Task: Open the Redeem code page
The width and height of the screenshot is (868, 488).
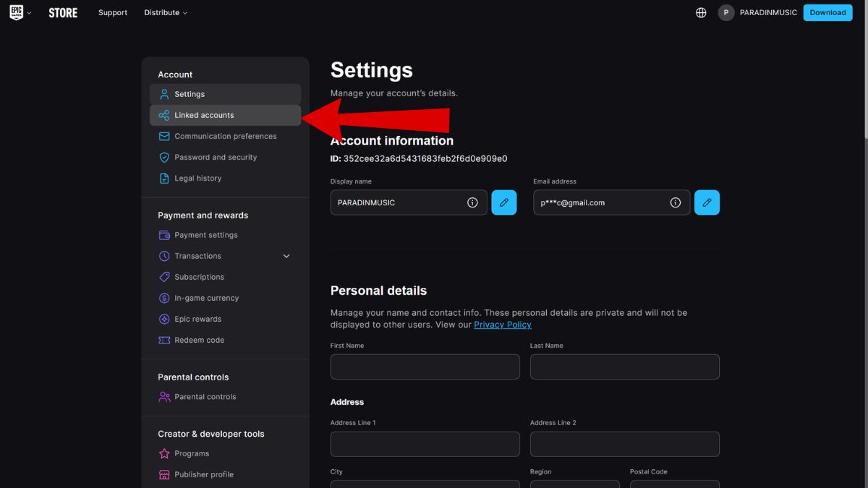Action: [225, 340]
